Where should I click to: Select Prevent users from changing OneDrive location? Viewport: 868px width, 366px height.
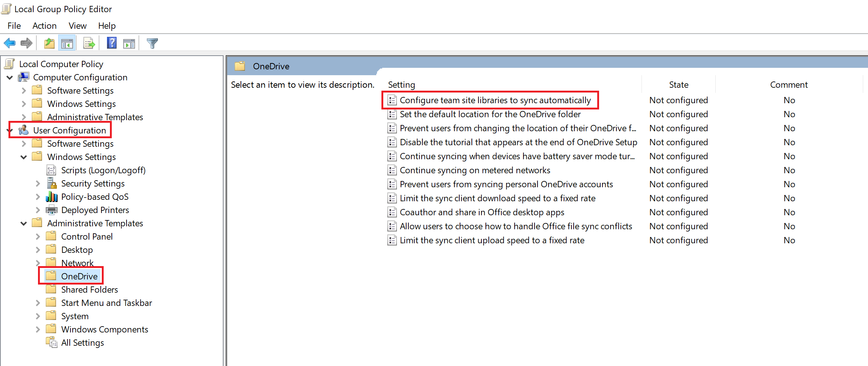(x=518, y=128)
